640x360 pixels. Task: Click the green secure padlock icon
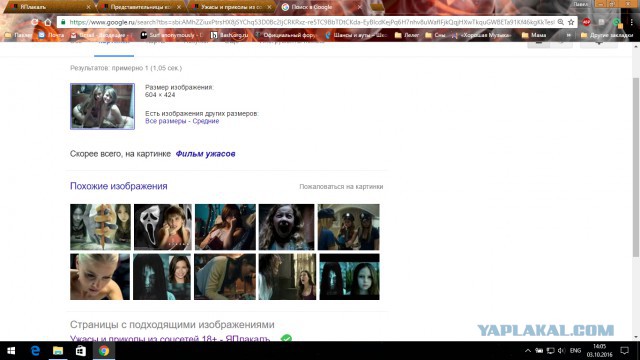click(63, 22)
